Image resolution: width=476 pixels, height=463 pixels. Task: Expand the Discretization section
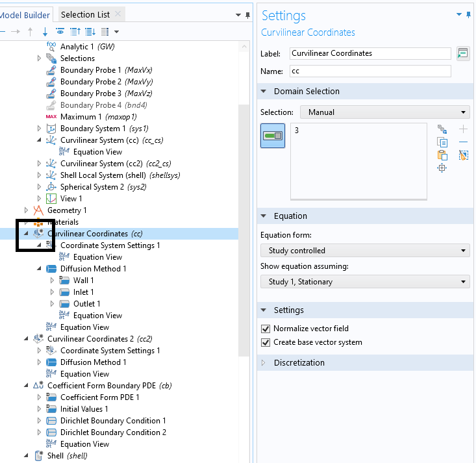coord(298,363)
